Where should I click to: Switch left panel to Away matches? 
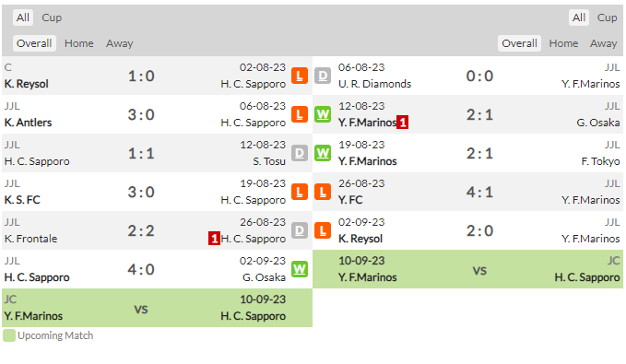119,43
